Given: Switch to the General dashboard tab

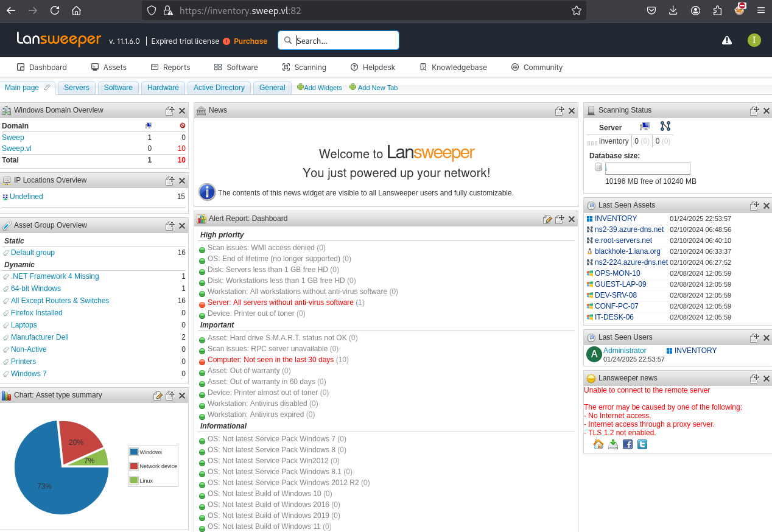Looking at the screenshot, I should tap(272, 88).
